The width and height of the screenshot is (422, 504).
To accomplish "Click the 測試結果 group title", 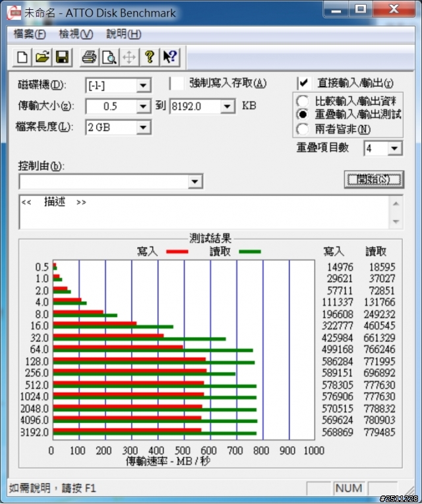I will click(210, 238).
